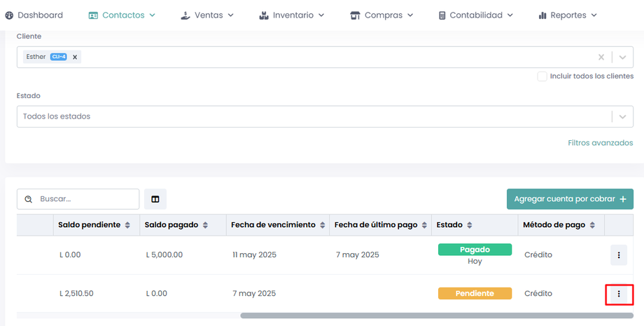Sort by Estado column
Viewport: 644px width, 326px height.
click(x=469, y=225)
